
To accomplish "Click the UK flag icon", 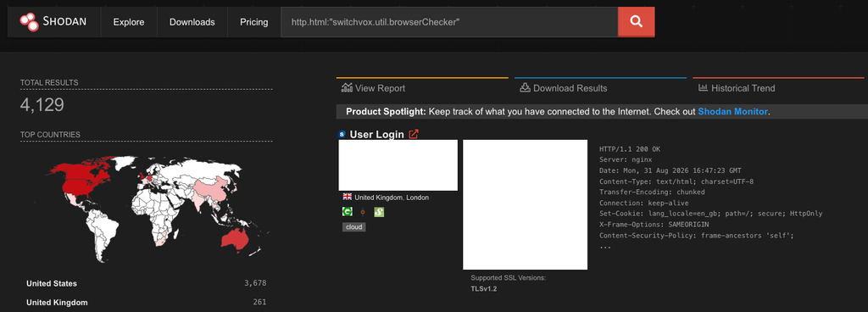I will point(347,197).
